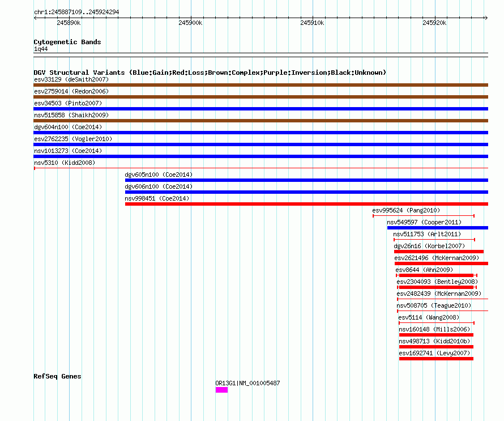
Task: Click the 1q44 cytogenetic band label
Action: pos(41,49)
